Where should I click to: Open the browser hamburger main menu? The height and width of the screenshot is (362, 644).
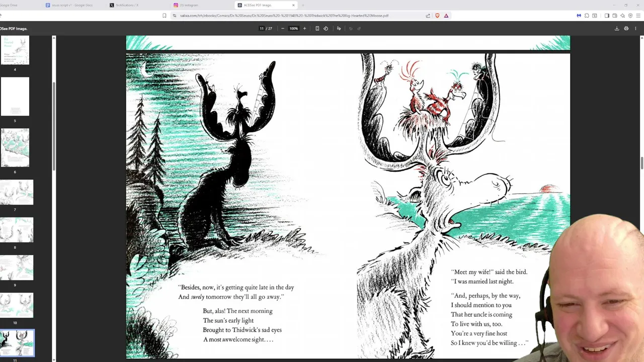point(638,16)
